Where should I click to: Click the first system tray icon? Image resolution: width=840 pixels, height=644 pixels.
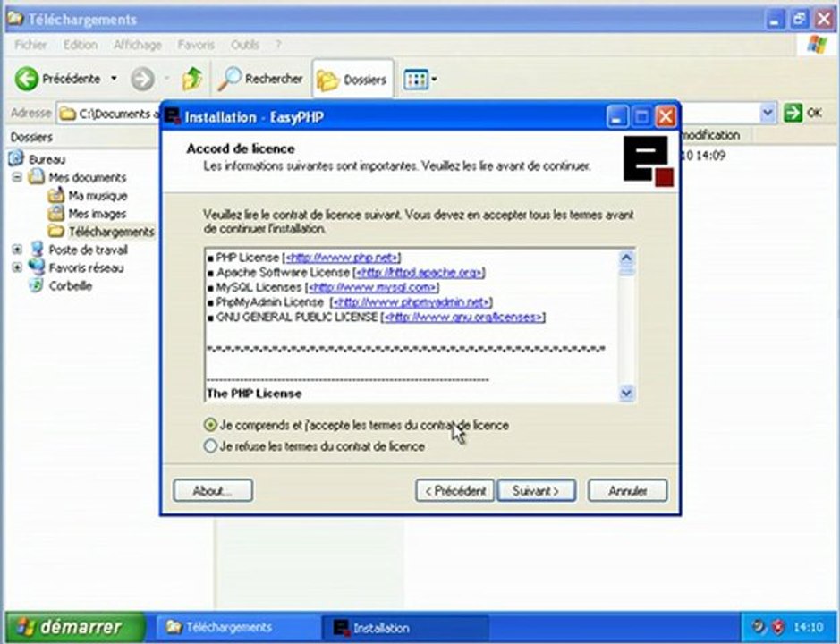click(x=758, y=626)
